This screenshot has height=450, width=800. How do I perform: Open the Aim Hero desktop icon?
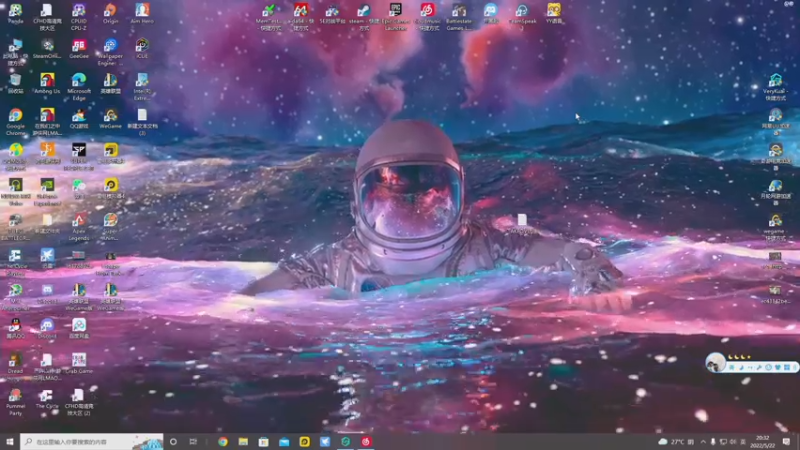142,14
